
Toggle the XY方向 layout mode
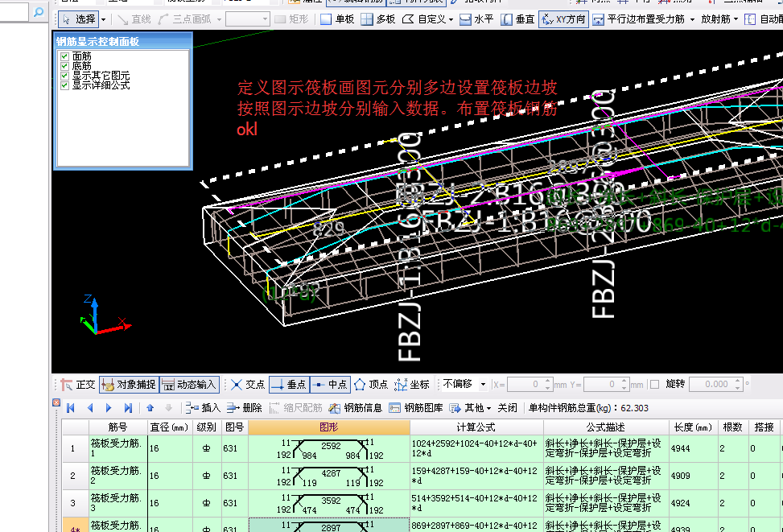click(564, 19)
